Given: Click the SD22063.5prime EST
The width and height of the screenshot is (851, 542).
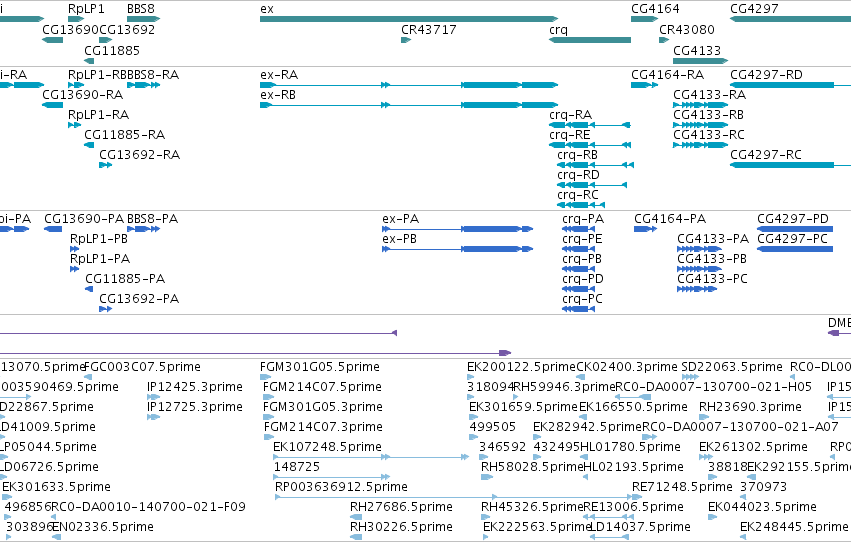Looking at the screenshot, I should point(690,377).
